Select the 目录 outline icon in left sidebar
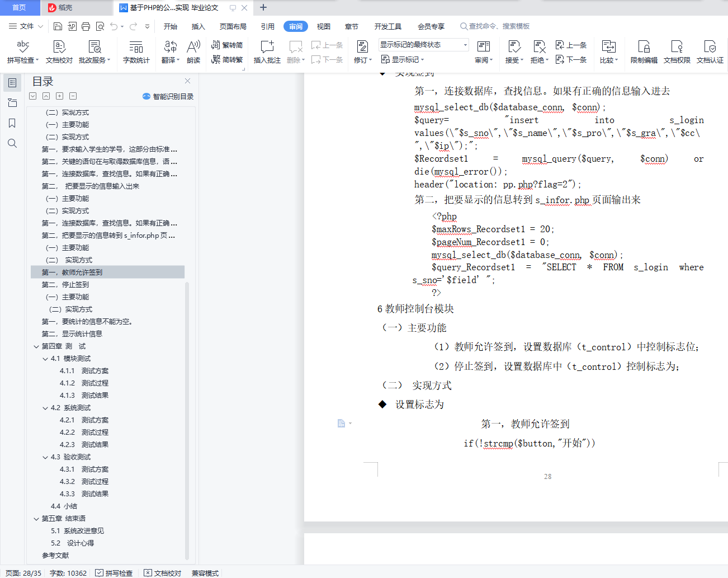 pos(12,83)
